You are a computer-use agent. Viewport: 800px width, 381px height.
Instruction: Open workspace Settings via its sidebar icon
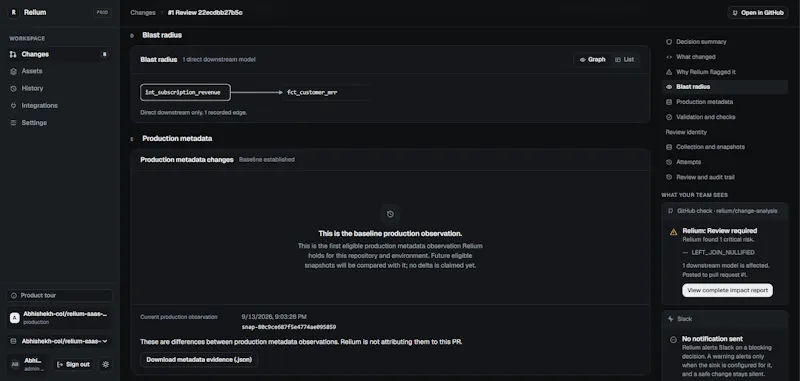coord(13,123)
